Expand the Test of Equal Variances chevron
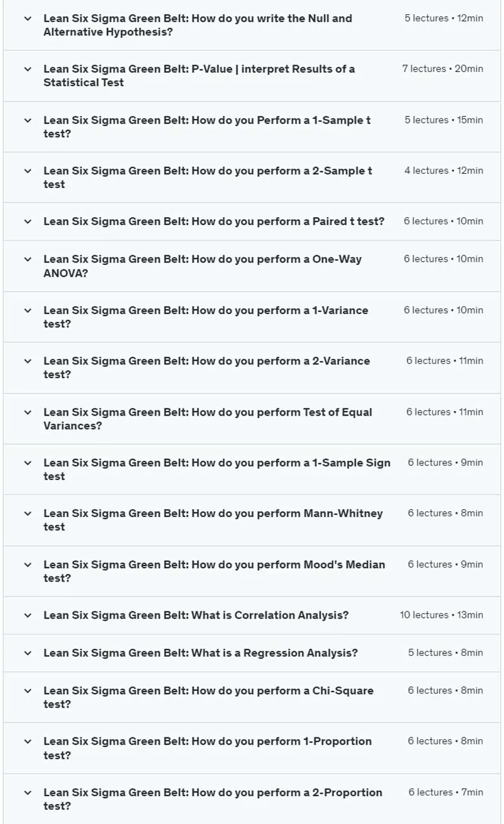This screenshot has height=824, width=504. pos(27,412)
